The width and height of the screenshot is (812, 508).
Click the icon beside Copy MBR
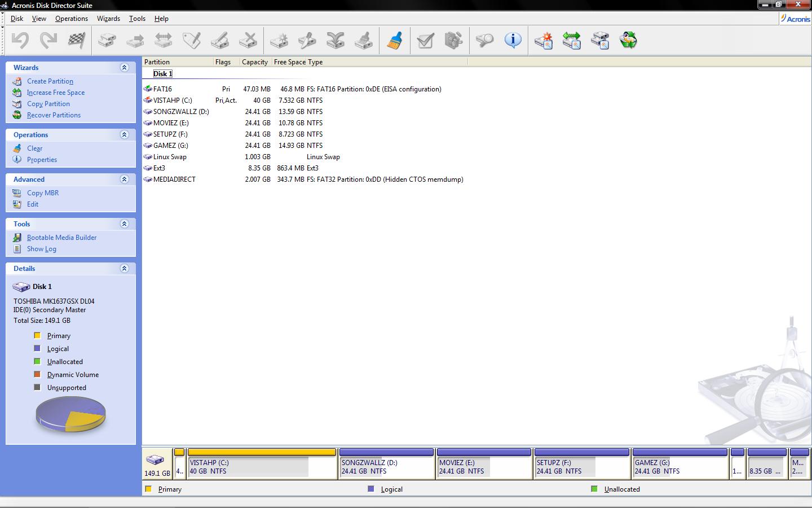pyautogui.click(x=17, y=193)
